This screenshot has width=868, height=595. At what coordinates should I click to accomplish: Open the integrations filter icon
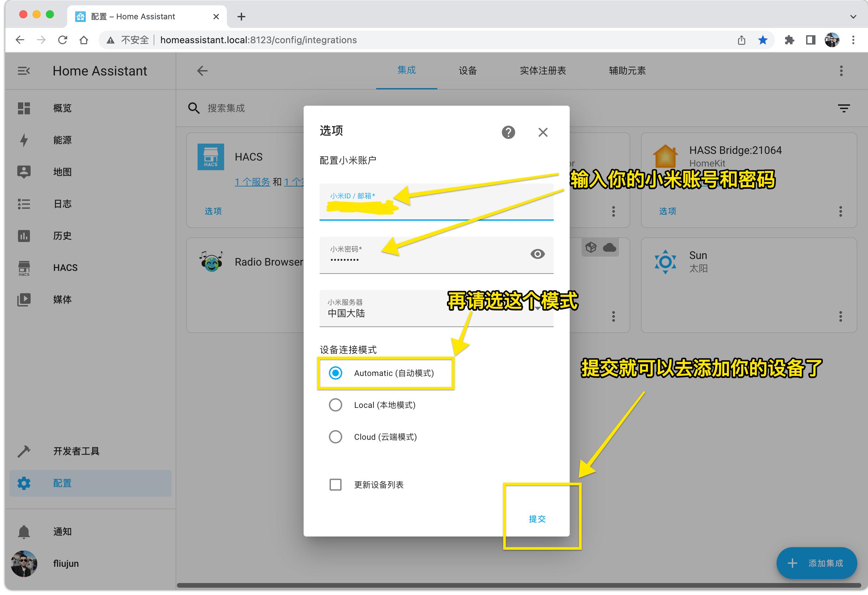pos(844,108)
